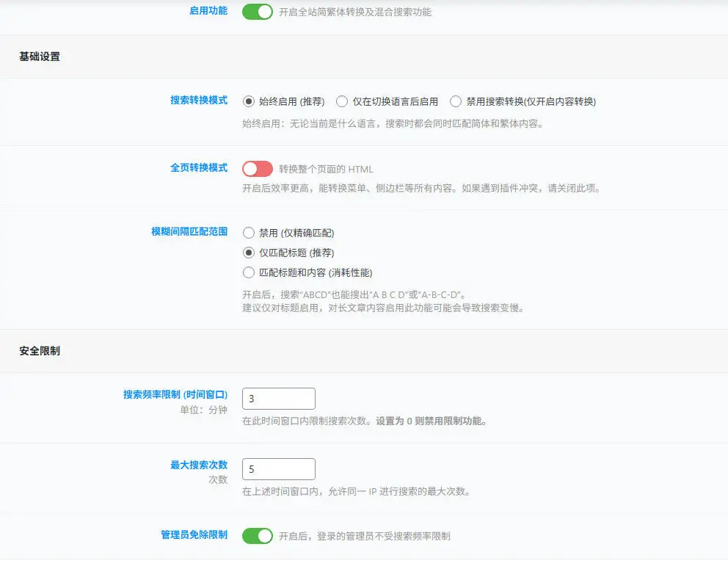
Task: Toggle the 启用功能 switch off
Action: tap(257, 12)
